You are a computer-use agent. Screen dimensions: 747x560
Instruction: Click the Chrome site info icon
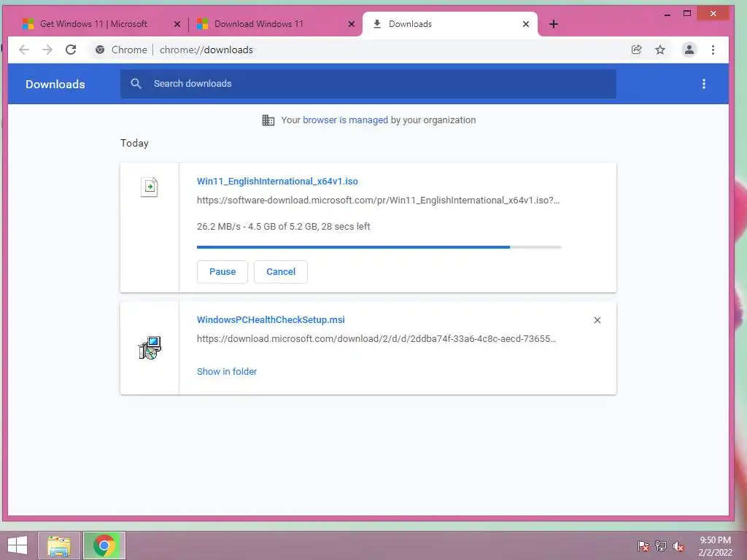tap(99, 50)
